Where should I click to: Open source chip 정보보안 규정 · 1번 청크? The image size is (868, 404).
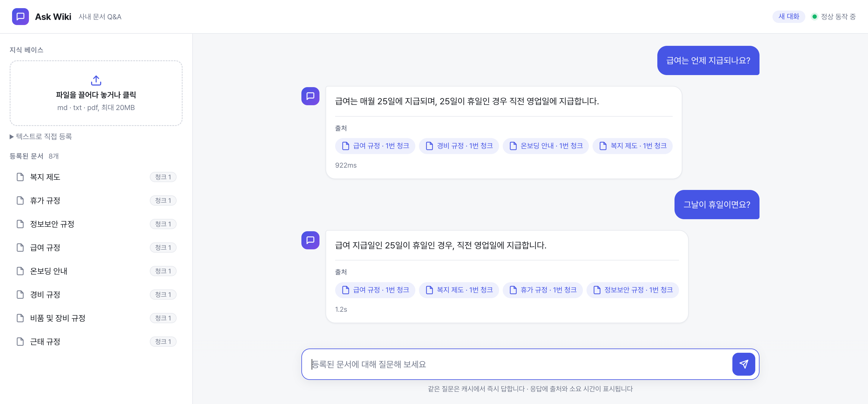pos(633,290)
